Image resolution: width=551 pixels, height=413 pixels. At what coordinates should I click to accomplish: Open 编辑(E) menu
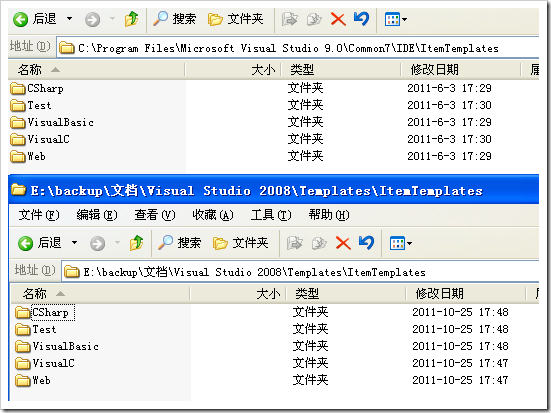click(97, 215)
